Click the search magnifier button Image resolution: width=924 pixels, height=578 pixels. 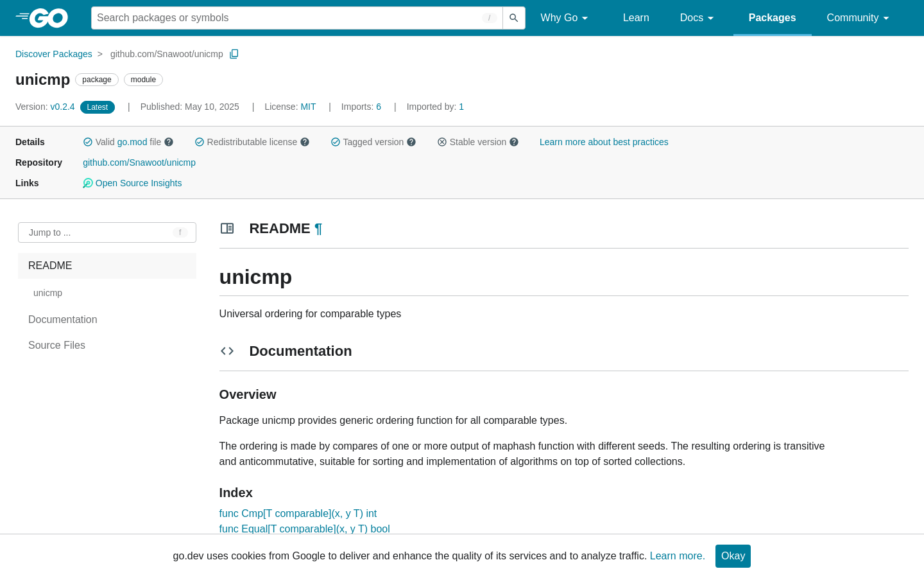coord(513,18)
